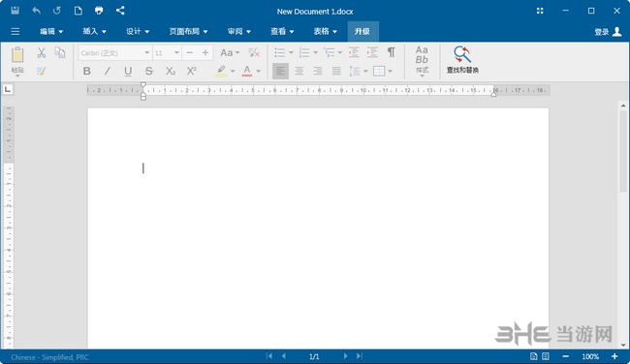Expand the 样式 styles gallery
Viewport: 630px width, 364px height.
tap(422, 61)
